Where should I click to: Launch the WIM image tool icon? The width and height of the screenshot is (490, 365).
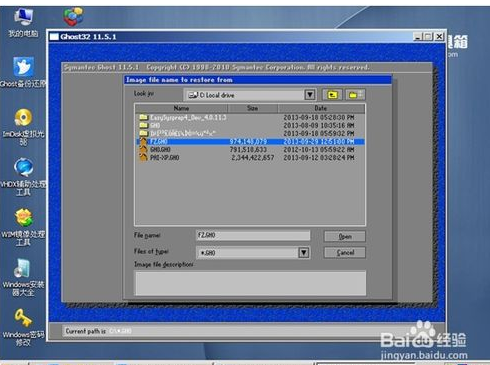23,227
